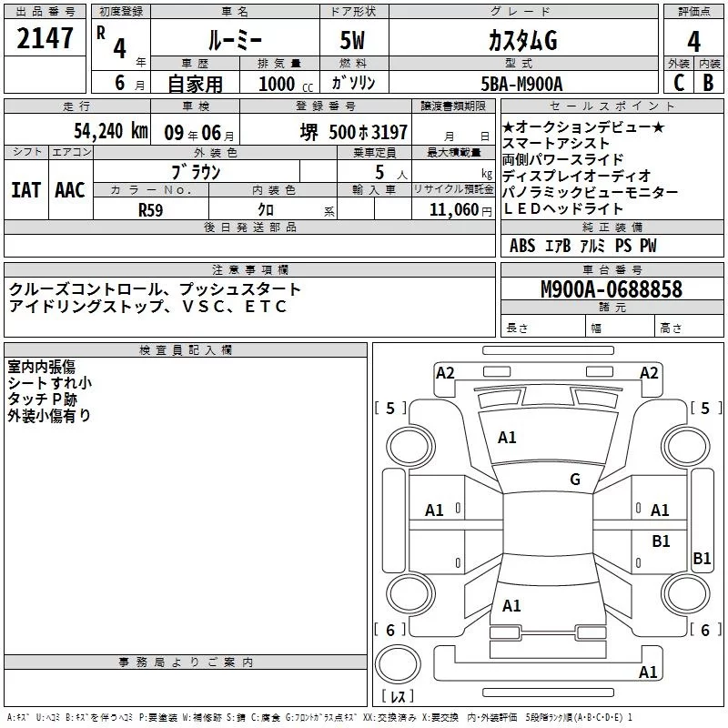Click B1 mark on right side sill
The width and height of the screenshot is (728, 728).
coord(702,558)
